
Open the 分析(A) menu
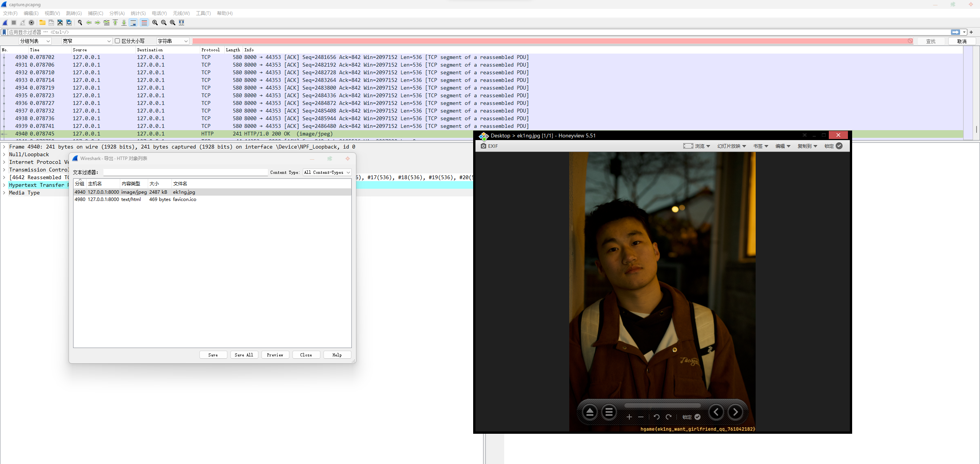coord(117,13)
